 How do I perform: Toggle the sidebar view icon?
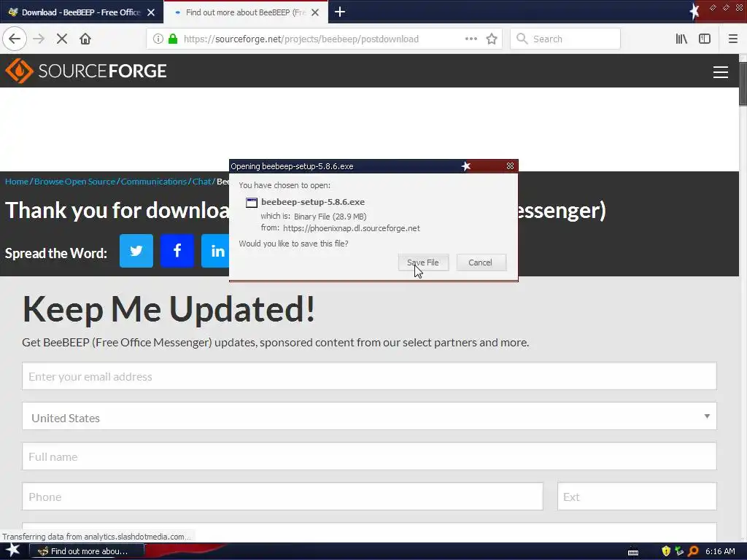[x=705, y=39]
